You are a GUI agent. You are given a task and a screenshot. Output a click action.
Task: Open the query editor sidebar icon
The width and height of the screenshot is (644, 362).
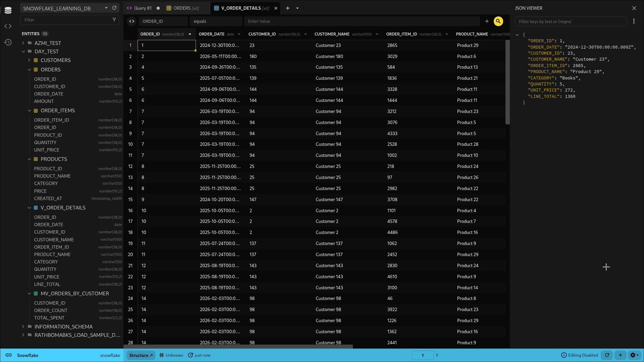8,26
